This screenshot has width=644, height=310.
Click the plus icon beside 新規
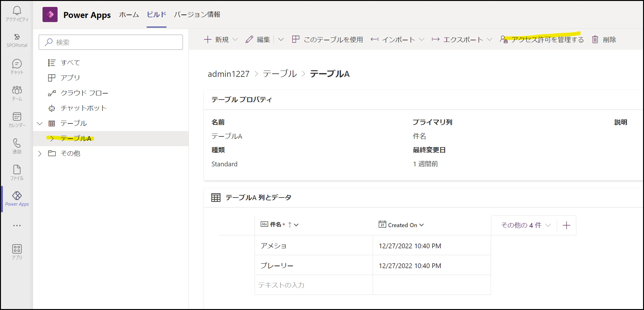pyautogui.click(x=207, y=39)
